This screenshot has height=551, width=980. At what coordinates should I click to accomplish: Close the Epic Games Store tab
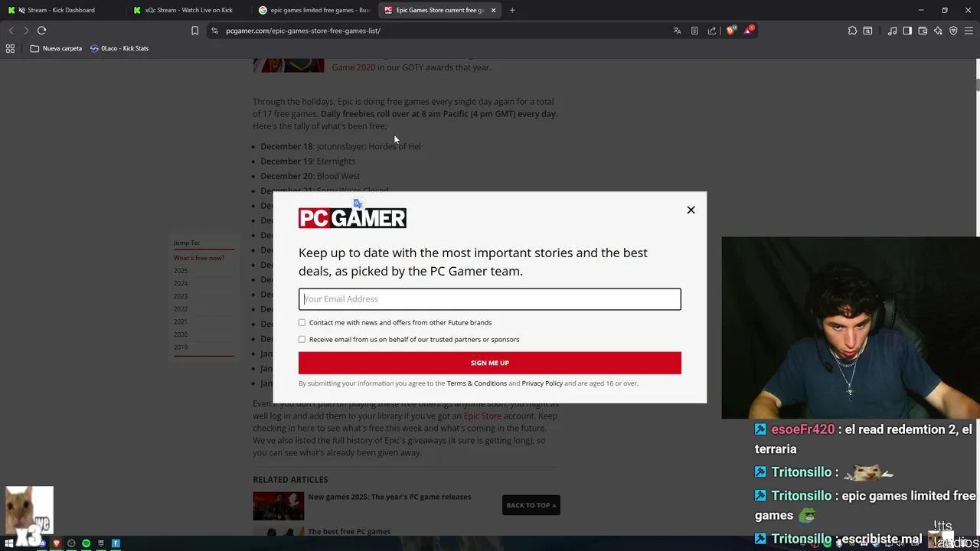pyautogui.click(x=493, y=10)
